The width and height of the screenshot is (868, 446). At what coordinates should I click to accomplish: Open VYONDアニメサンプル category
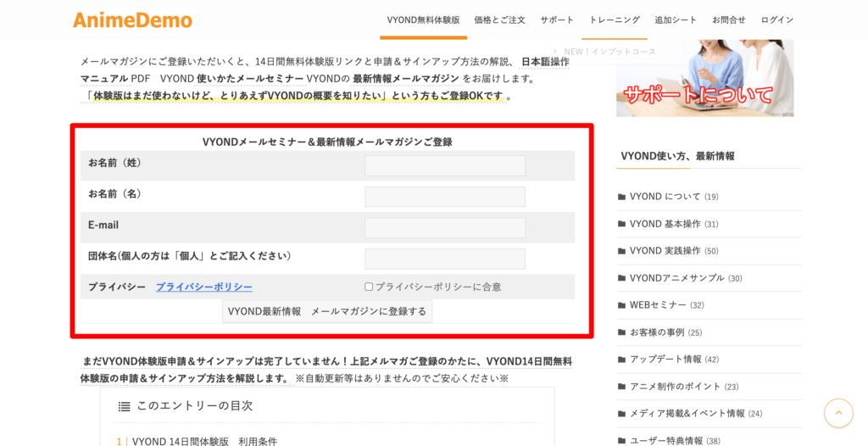tap(677, 278)
